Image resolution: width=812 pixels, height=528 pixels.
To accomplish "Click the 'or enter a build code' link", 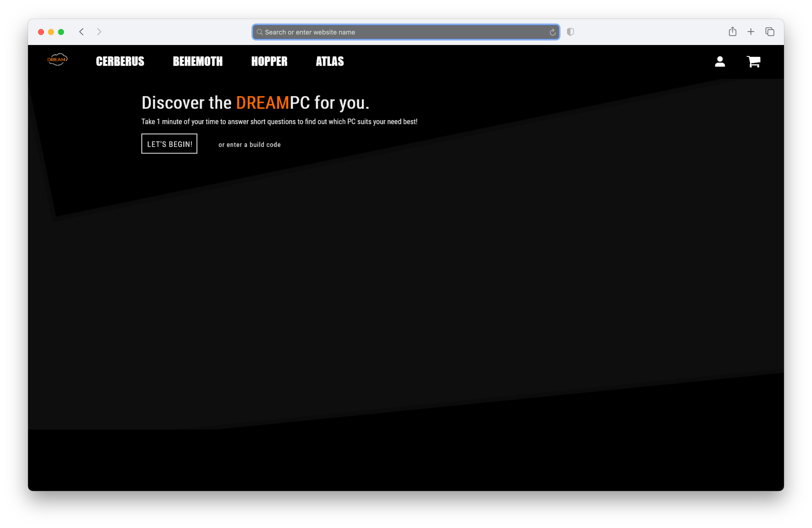I will click(x=249, y=144).
